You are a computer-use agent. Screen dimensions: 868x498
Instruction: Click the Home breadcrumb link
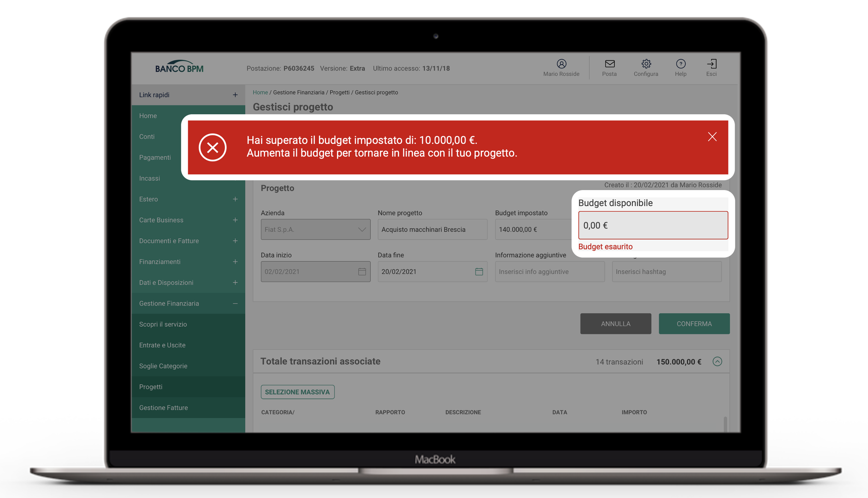pos(260,92)
